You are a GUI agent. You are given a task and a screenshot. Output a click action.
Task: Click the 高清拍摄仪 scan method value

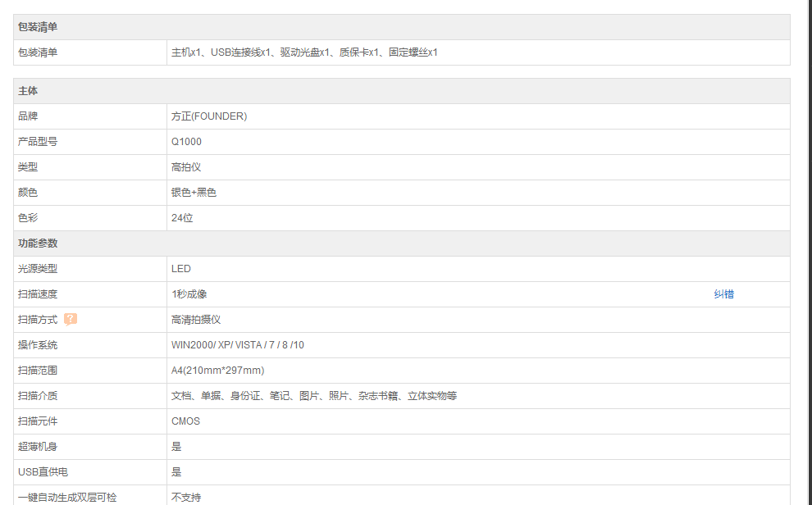[x=196, y=319]
